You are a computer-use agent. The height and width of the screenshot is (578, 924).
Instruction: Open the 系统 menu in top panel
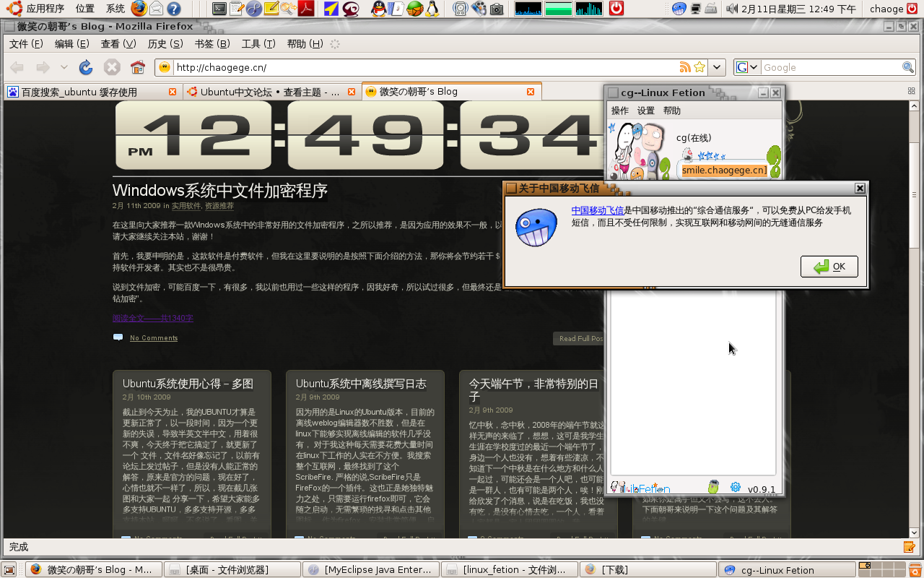(x=115, y=9)
